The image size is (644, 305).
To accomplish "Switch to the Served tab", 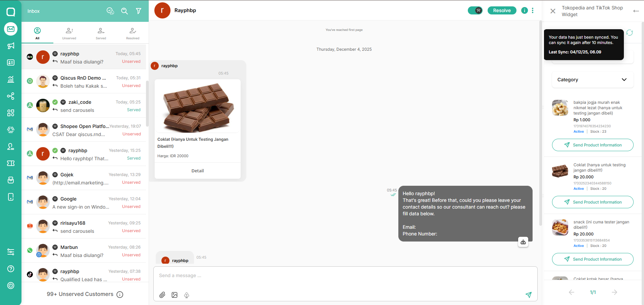I will (x=101, y=33).
